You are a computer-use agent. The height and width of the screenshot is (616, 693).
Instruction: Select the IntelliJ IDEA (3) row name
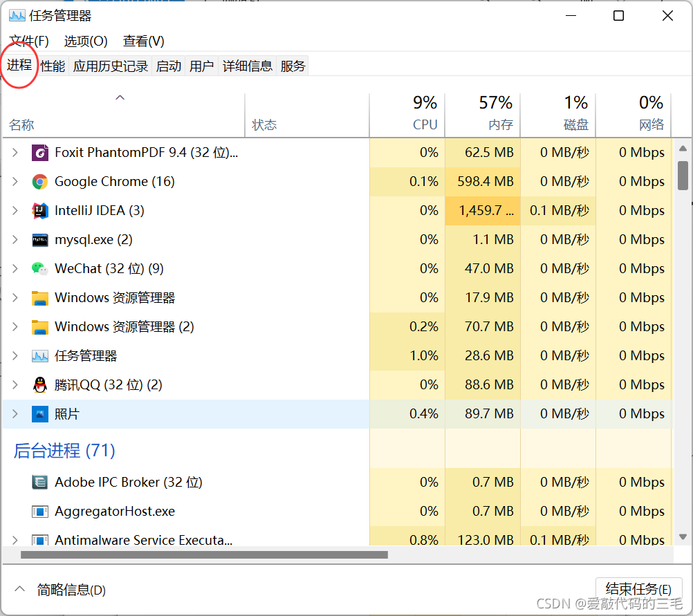pos(100,211)
